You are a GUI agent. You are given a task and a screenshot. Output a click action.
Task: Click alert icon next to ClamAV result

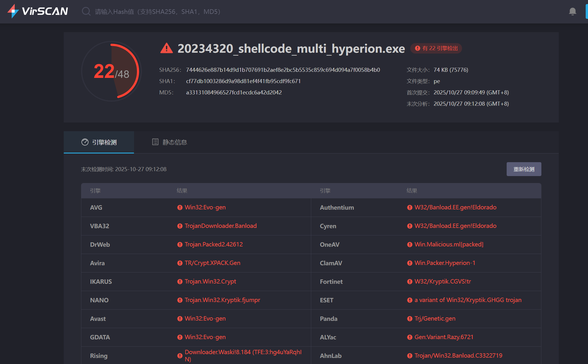tap(410, 263)
